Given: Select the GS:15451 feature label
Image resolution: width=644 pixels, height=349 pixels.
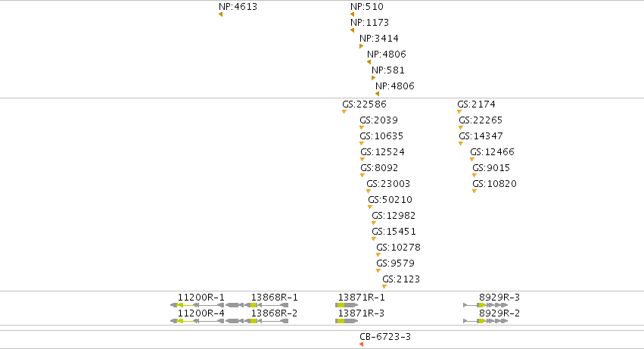Looking at the screenshot, I should pos(394,232).
